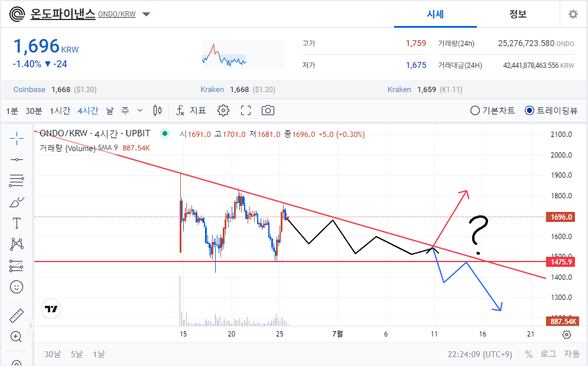The width and height of the screenshot is (588, 366).
Task: Set interval to 4시간
Action: (x=88, y=111)
